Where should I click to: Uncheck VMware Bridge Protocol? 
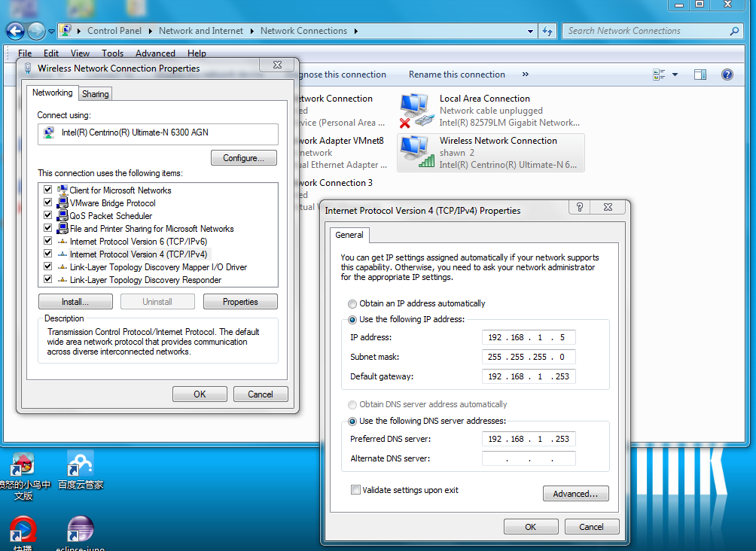point(47,202)
